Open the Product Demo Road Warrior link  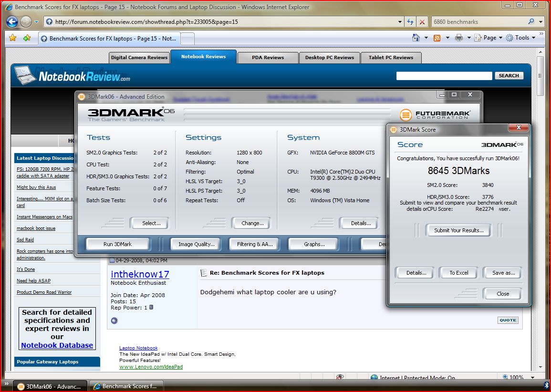(x=44, y=292)
